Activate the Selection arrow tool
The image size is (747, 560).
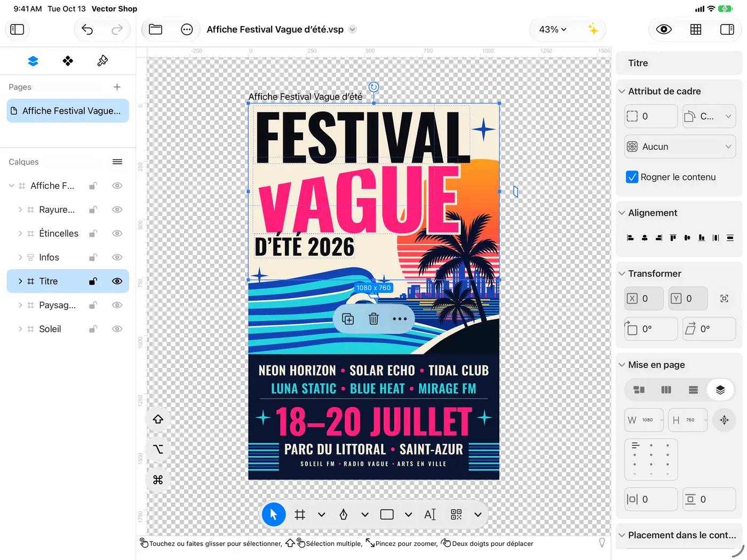click(274, 515)
